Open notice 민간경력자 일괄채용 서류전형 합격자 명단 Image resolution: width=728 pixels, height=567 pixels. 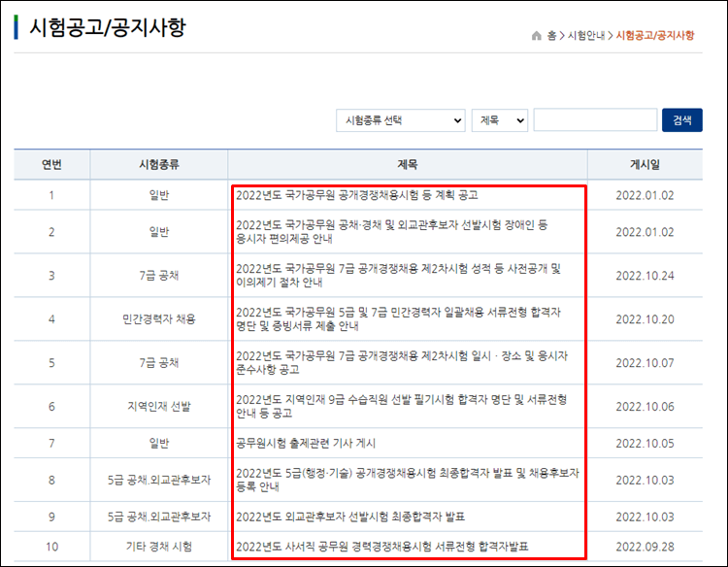[398, 319]
